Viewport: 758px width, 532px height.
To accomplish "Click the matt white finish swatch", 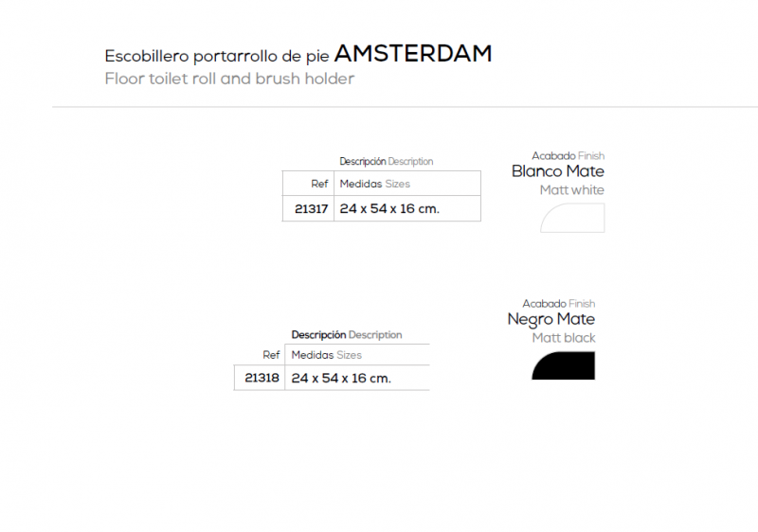I will tap(572, 218).
